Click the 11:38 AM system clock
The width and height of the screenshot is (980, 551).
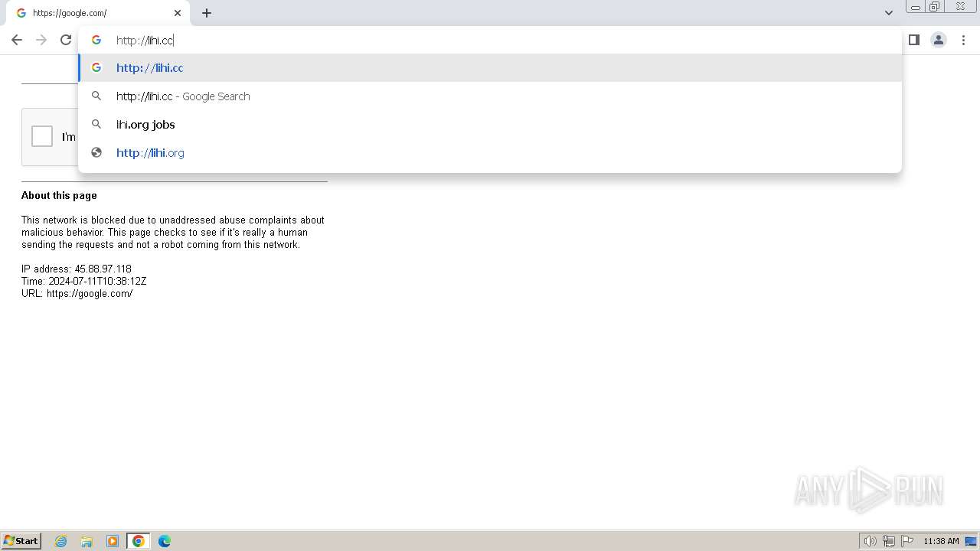click(x=941, y=541)
